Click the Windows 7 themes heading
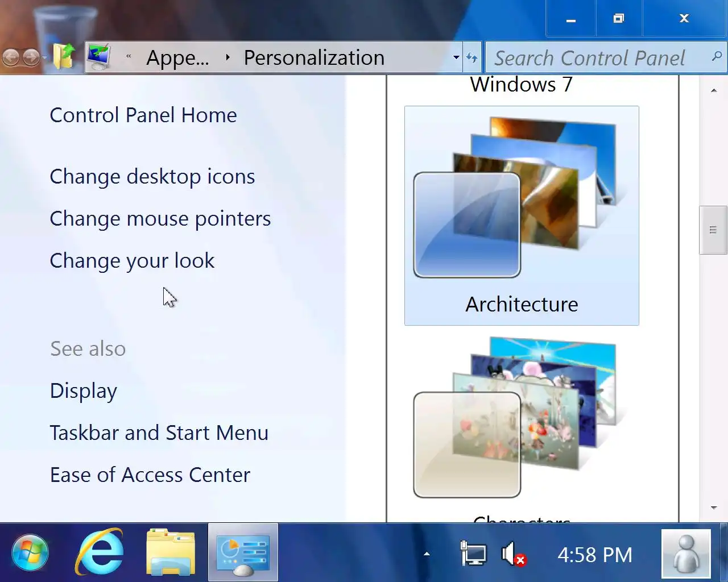This screenshot has width=728, height=582. (x=522, y=85)
